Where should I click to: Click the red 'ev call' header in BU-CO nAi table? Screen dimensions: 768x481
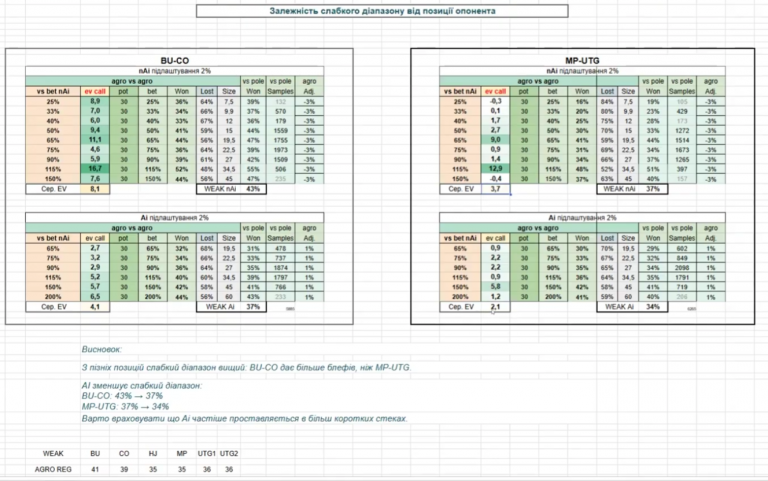(x=95, y=92)
